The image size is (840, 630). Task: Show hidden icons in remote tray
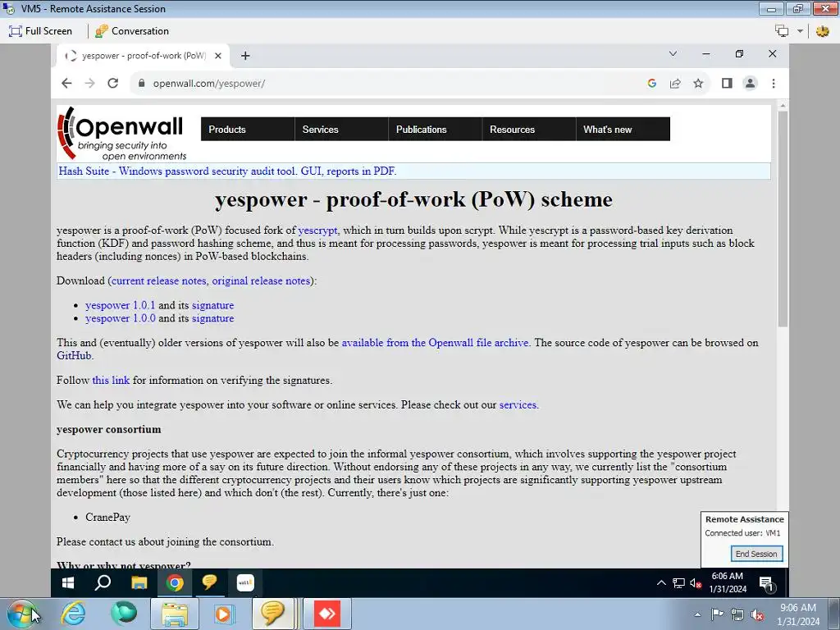661,583
